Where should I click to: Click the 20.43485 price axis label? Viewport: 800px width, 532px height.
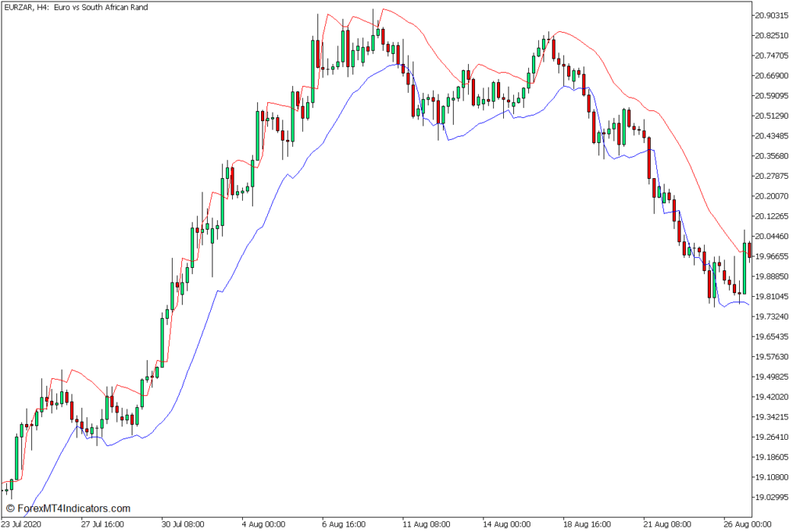click(x=774, y=136)
